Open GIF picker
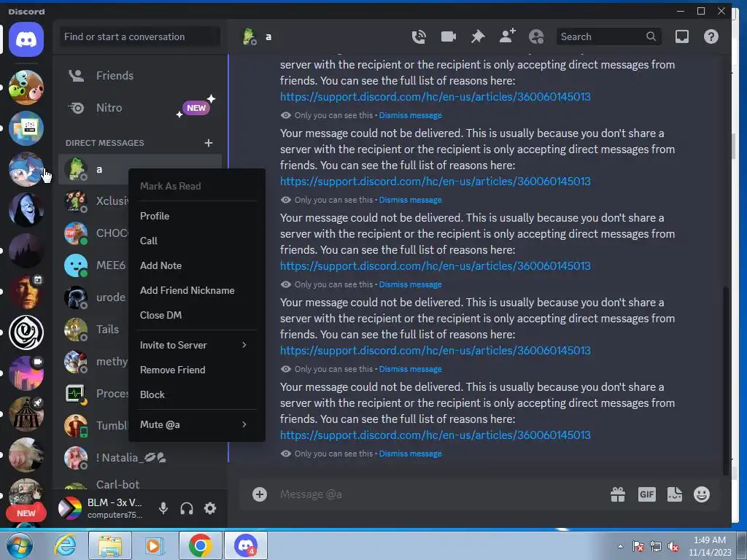 pos(646,494)
